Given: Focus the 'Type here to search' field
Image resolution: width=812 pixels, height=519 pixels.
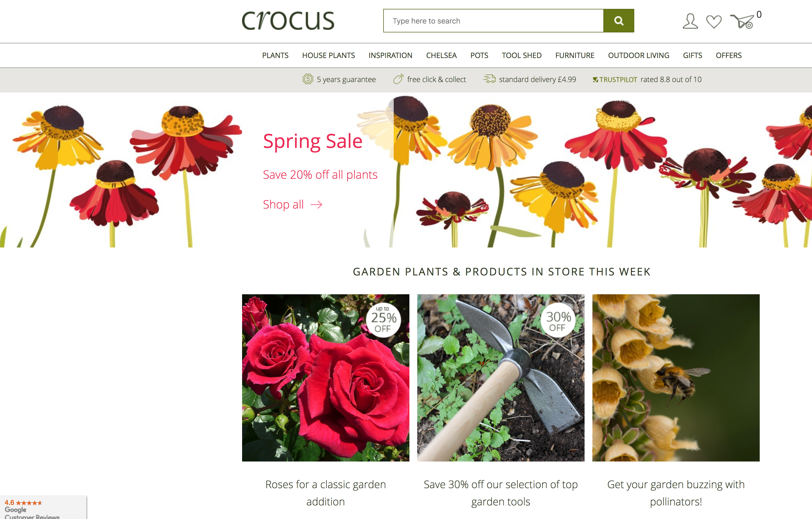Looking at the screenshot, I should (x=493, y=21).
